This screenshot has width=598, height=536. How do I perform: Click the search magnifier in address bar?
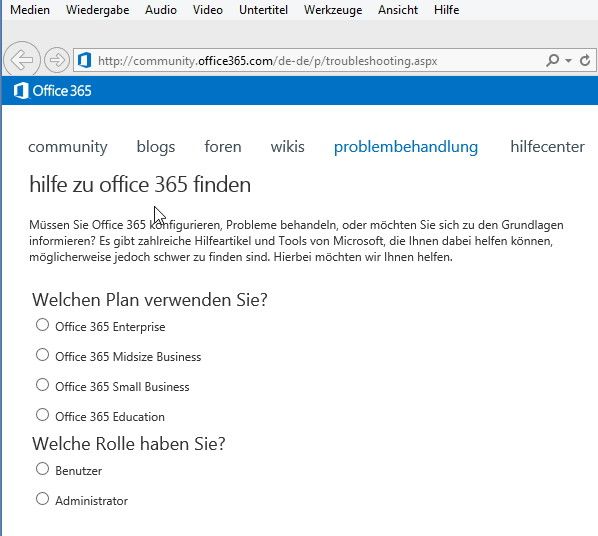tap(553, 60)
